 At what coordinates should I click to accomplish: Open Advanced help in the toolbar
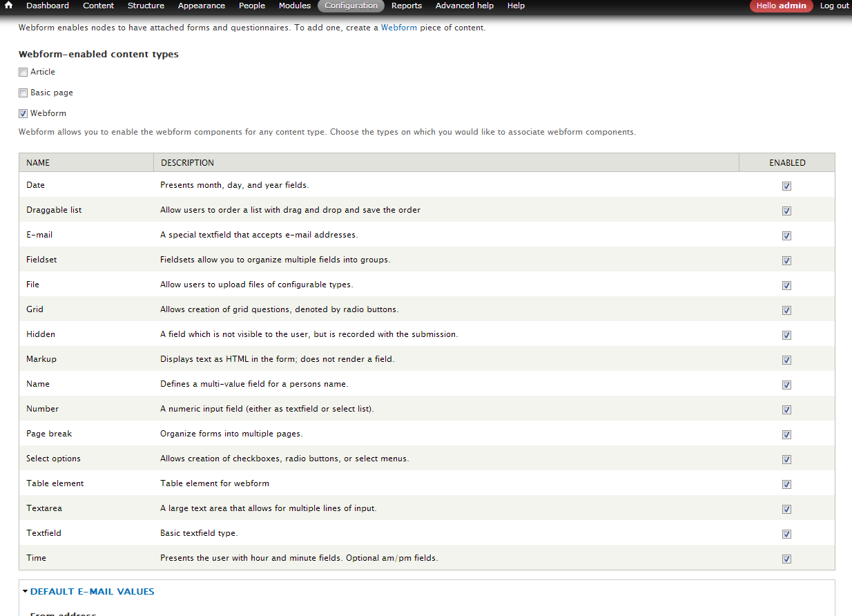click(465, 6)
